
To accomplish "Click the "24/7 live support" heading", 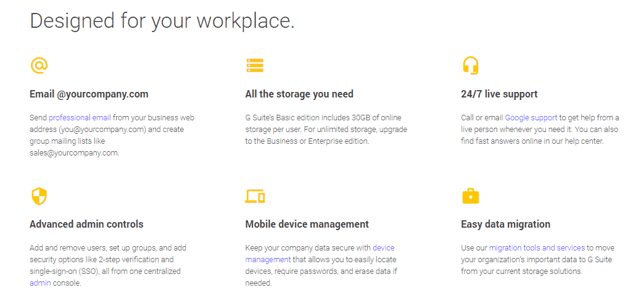I will 499,94.
